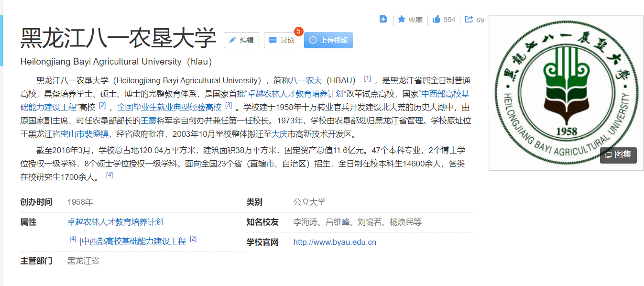Click the value 公立大学
644x286 pixels.
pyautogui.click(x=309, y=202)
